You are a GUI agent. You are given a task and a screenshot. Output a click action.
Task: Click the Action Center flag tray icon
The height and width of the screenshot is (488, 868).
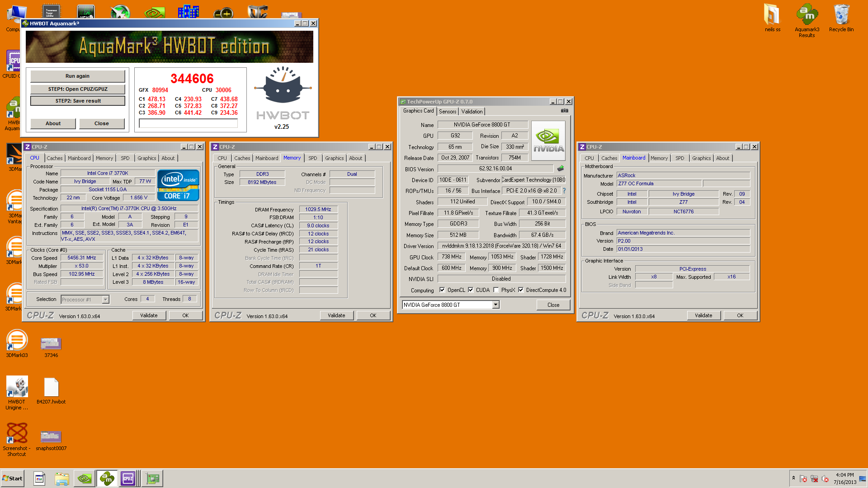[803, 479]
